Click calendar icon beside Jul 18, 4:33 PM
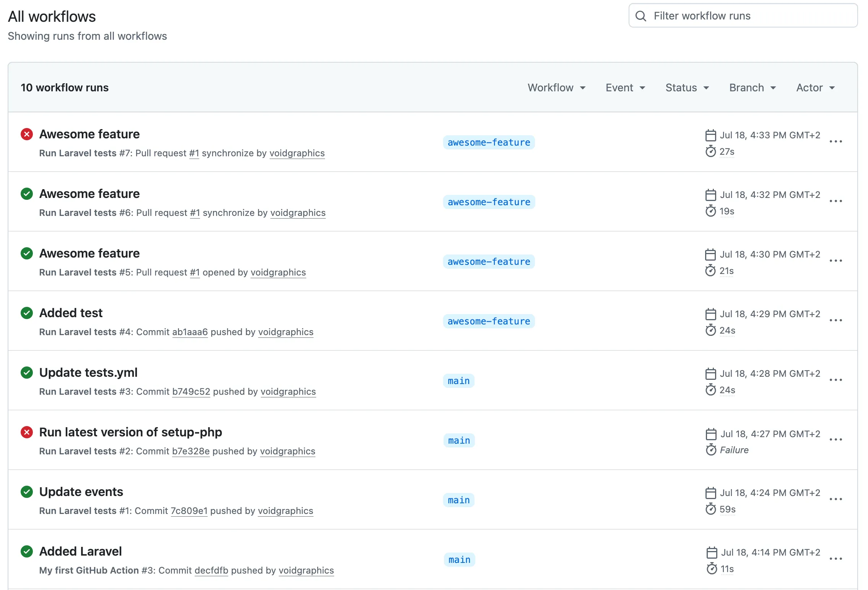 pyautogui.click(x=710, y=135)
